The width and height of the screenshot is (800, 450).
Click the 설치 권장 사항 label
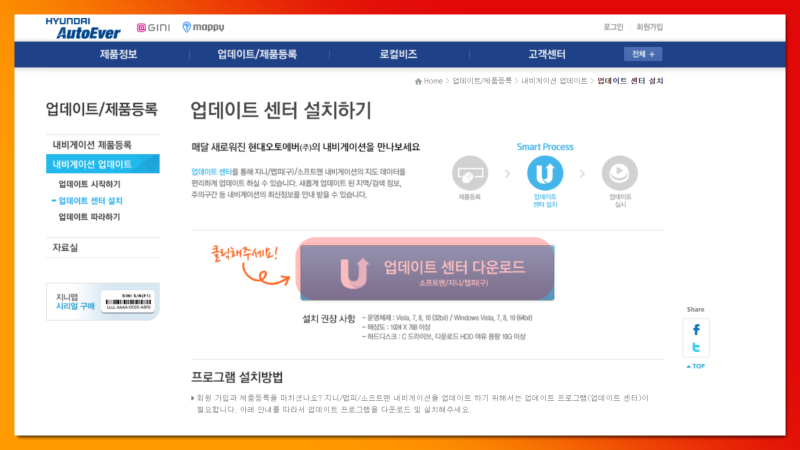(x=329, y=319)
